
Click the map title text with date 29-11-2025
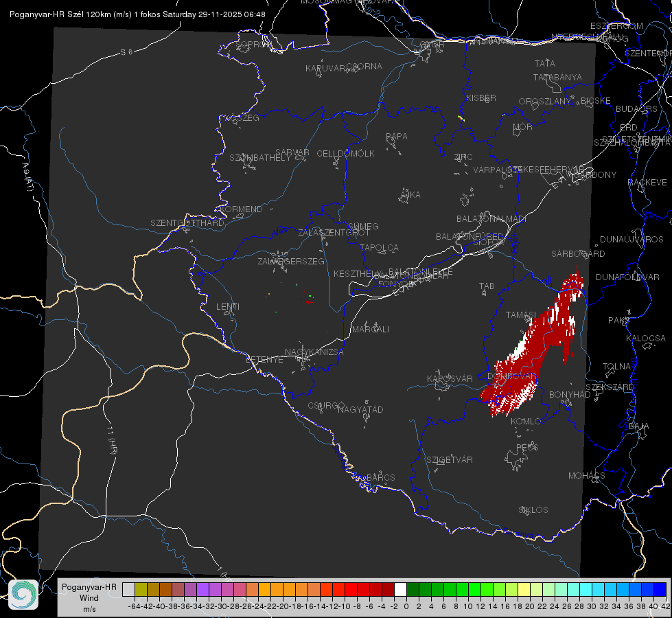click(137, 14)
